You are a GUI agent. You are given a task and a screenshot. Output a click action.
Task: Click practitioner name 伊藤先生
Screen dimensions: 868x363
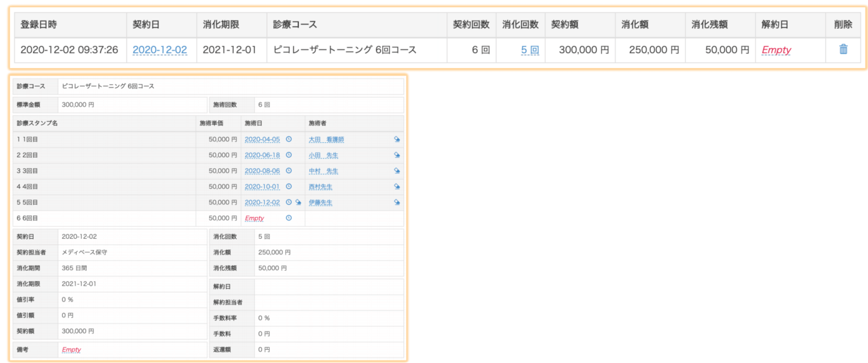tap(320, 203)
